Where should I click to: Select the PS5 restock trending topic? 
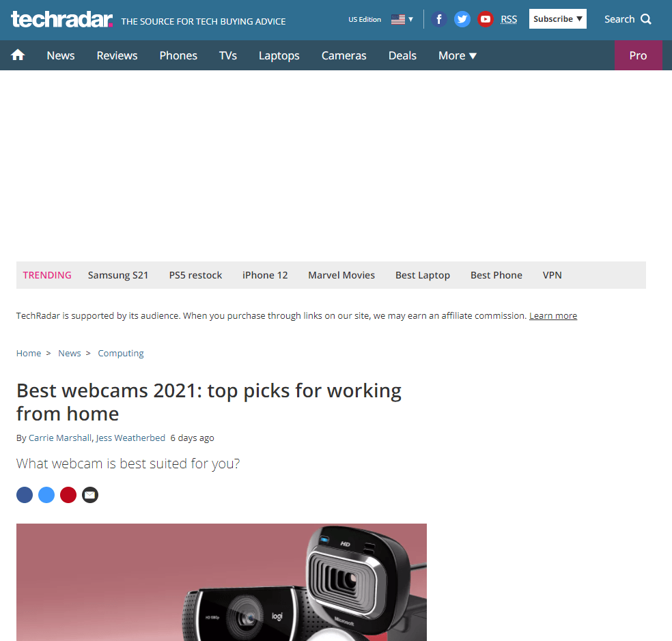coord(195,275)
